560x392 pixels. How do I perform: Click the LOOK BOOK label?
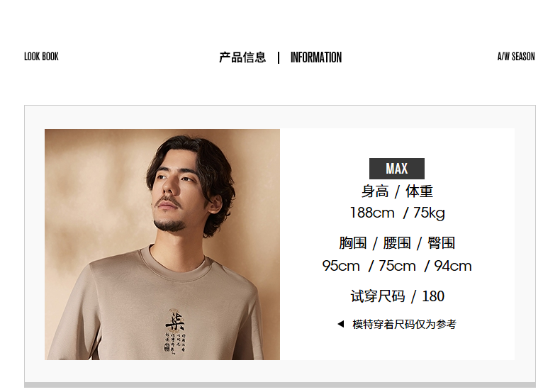tap(41, 57)
